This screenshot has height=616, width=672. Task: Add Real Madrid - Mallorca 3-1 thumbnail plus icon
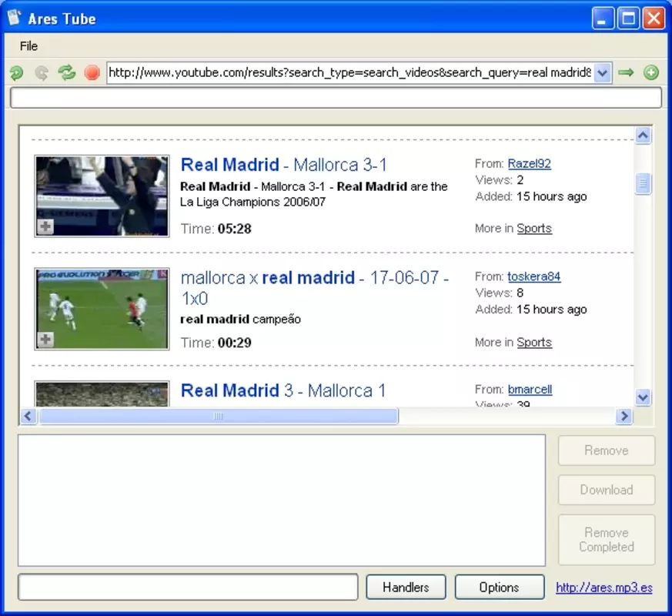(45, 227)
